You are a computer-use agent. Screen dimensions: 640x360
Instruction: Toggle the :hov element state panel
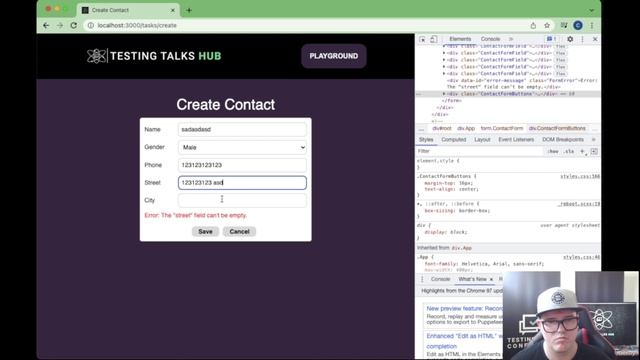(553, 151)
